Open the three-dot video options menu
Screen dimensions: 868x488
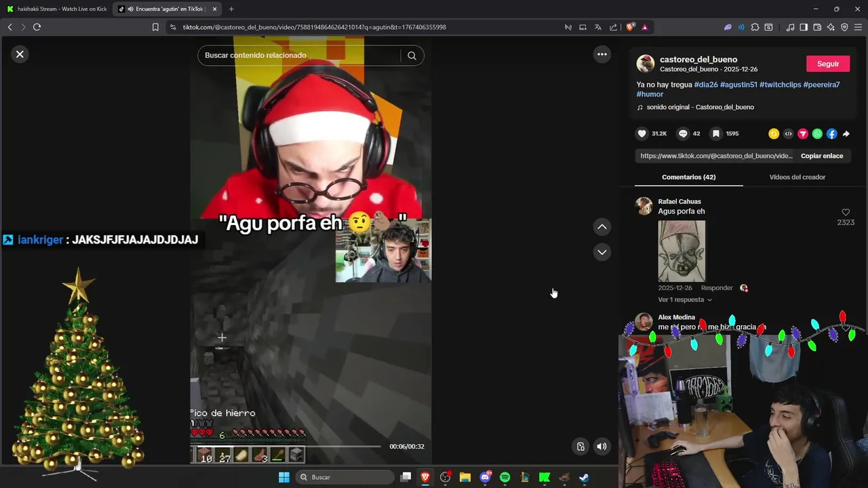(x=601, y=54)
